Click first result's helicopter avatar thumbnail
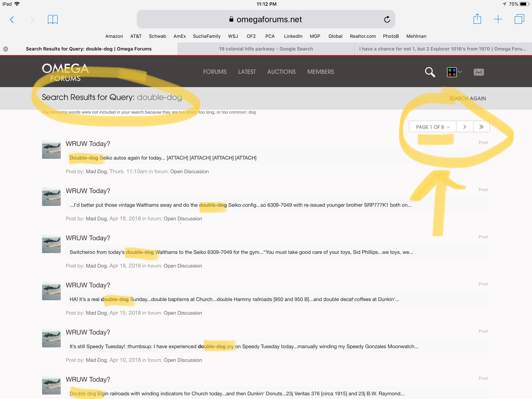Viewport: 532px width, 399px height. [51, 149]
